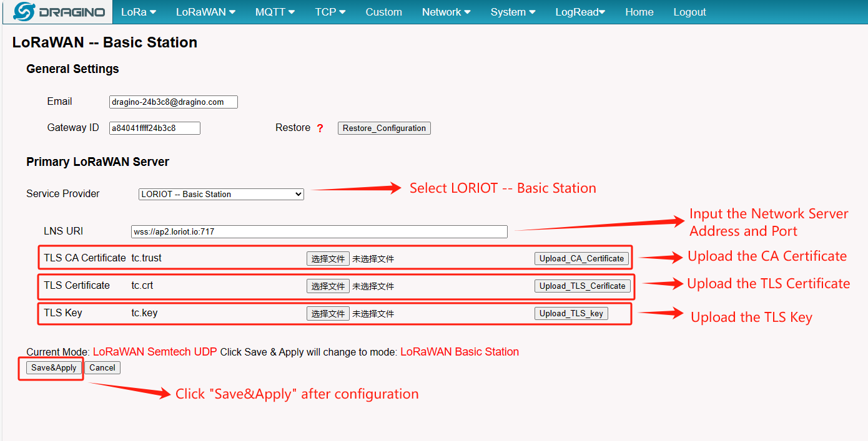Click the red LoRaWAN Basic Station mode text

tap(460, 352)
